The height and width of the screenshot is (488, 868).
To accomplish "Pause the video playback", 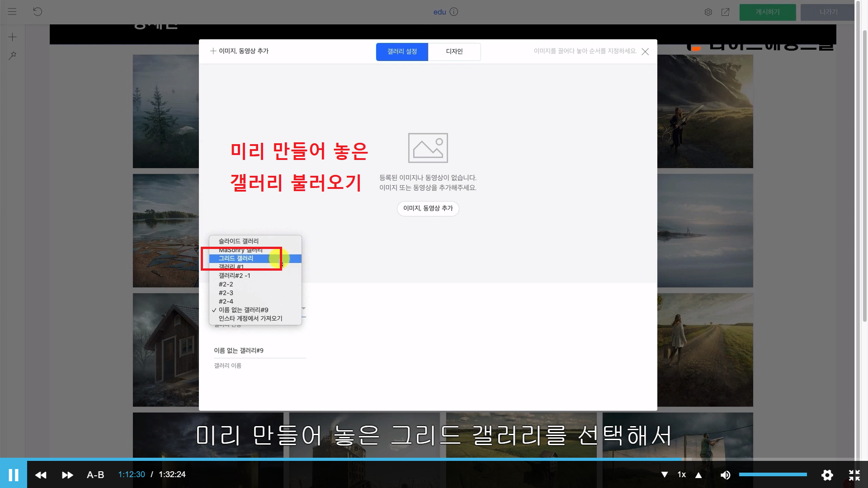I will point(14,475).
